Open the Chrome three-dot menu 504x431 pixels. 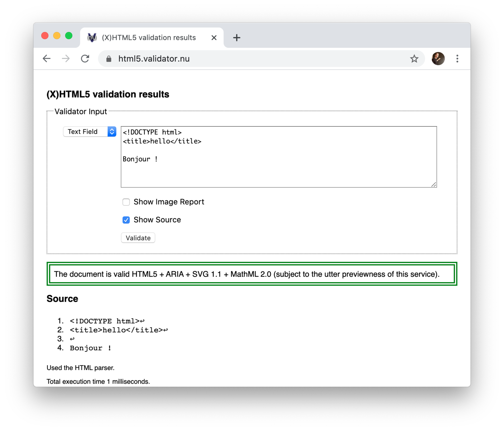coord(457,59)
